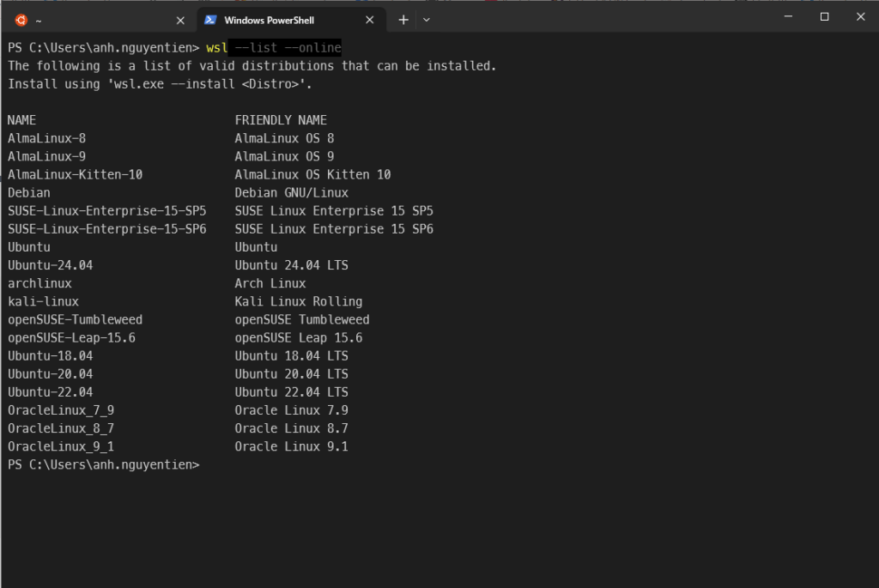Click the Debian distro name

[x=28, y=193]
